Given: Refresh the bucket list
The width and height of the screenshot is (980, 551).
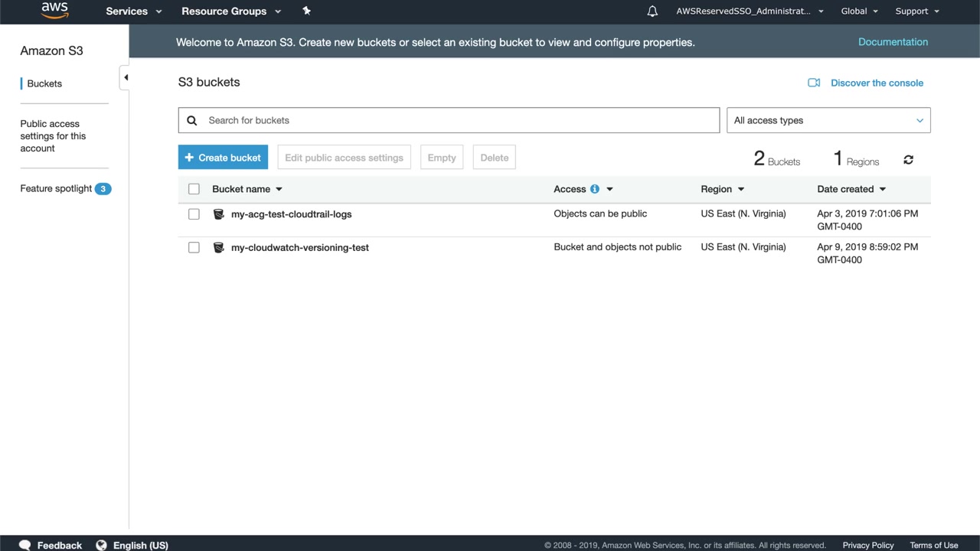Looking at the screenshot, I should (908, 159).
